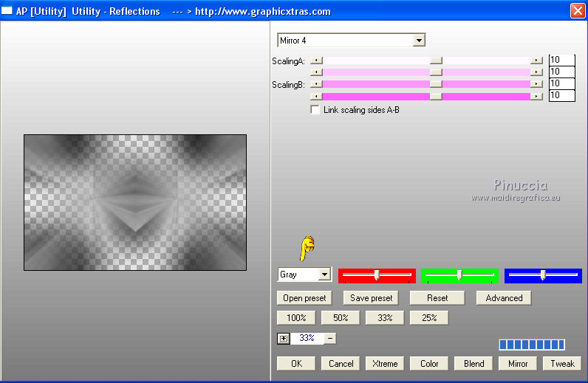588x383 pixels.
Task: Click right arrow of second ScalingA slider
Action: [x=536, y=72]
